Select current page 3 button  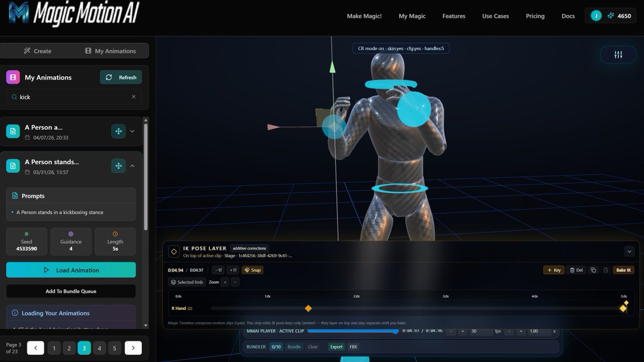(84, 348)
